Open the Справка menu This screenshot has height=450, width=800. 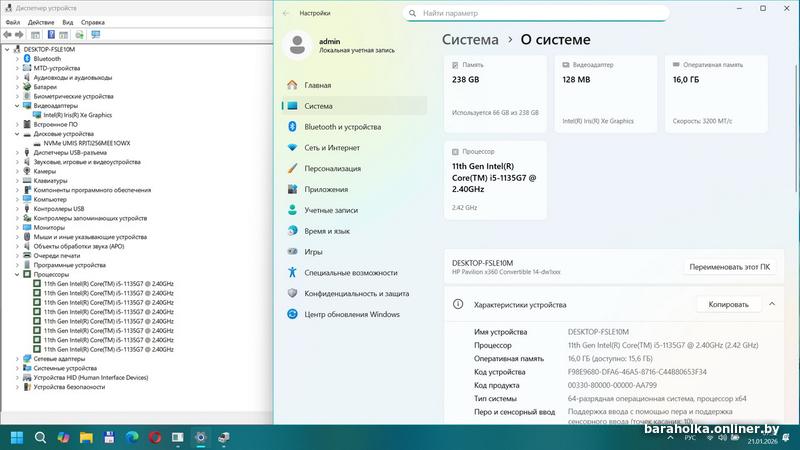(x=93, y=22)
